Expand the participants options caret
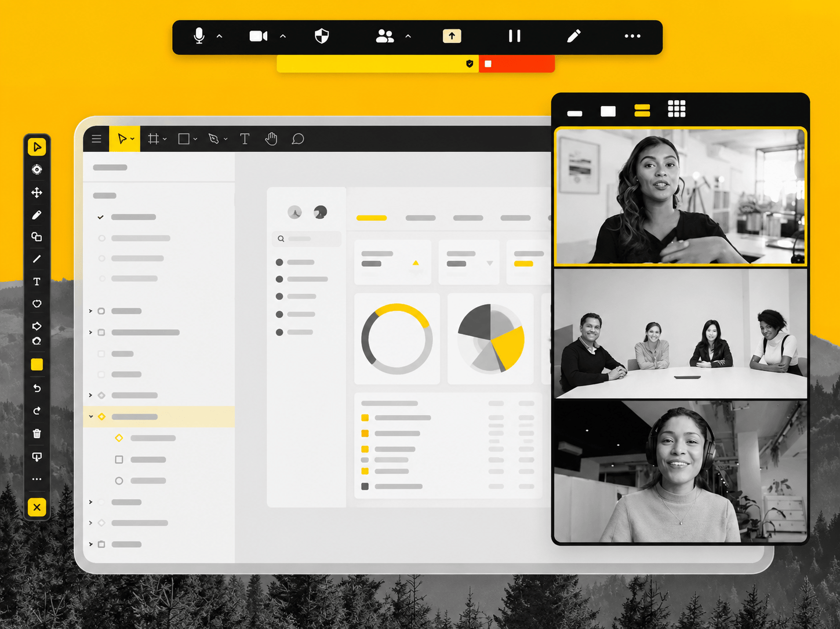The height and width of the screenshot is (629, 840). pos(408,36)
